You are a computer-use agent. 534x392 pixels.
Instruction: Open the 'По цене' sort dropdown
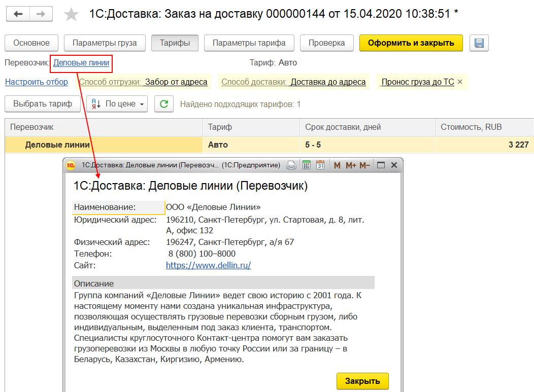117,104
